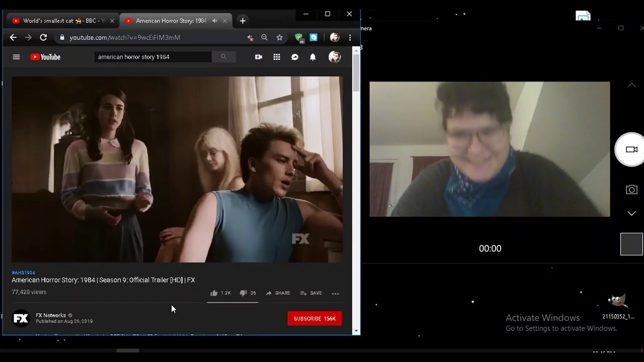Open YouTube account avatar menu
The width and height of the screenshot is (644, 362).
click(x=335, y=57)
